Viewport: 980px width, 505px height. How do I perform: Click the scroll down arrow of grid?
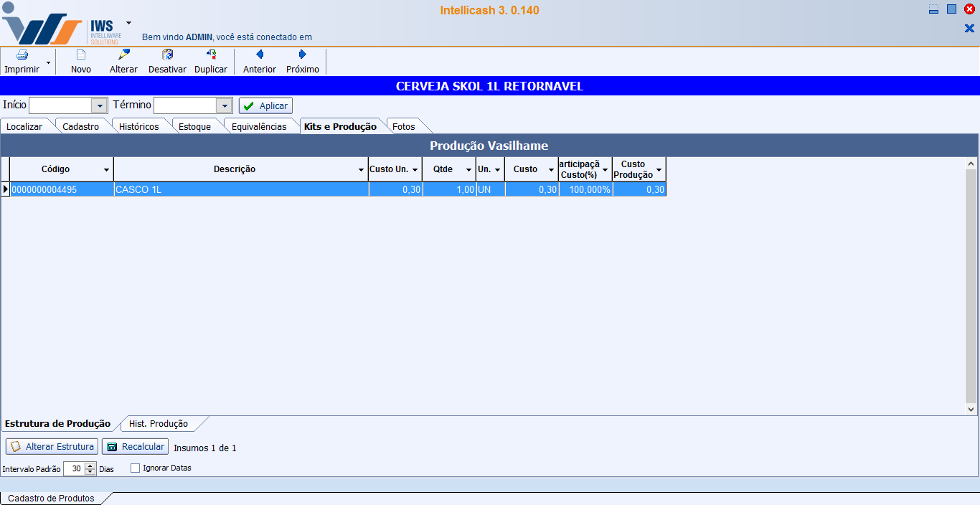pos(971,409)
